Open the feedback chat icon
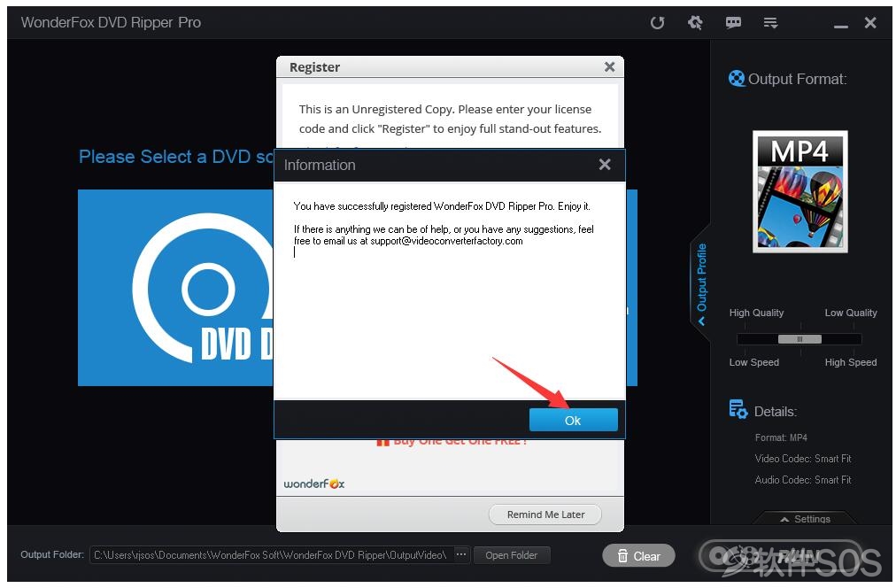The width and height of the screenshot is (896, 588). pyautogui.click(x=733, y=23)
